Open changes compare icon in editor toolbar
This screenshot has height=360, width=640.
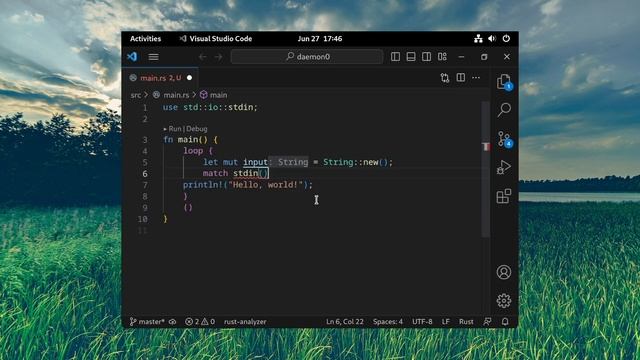tap(445, 78)
